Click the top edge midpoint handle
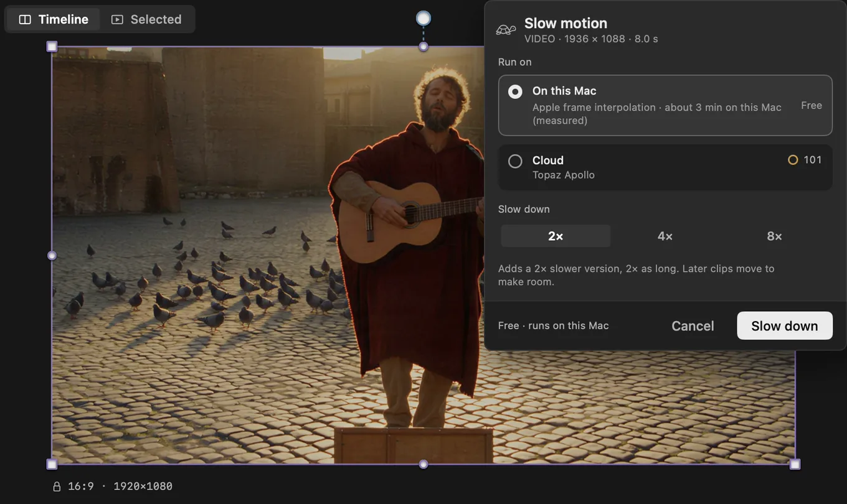Screen dimensions: 847x504 423,47
